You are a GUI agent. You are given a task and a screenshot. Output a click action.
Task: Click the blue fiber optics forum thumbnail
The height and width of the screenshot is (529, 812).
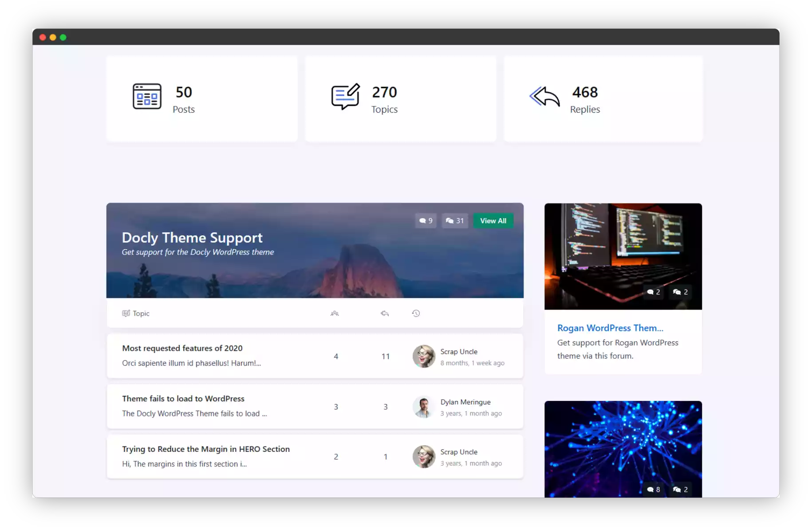point(623,449)
